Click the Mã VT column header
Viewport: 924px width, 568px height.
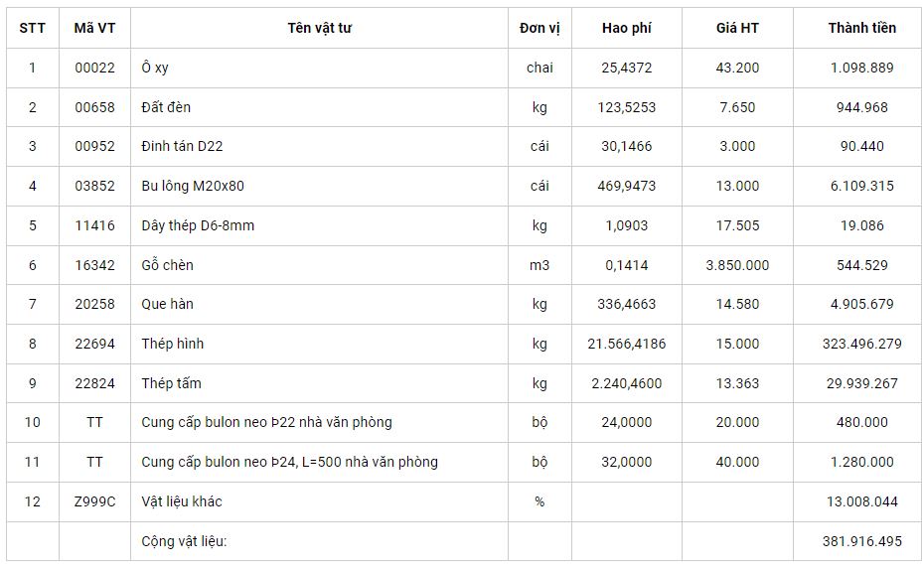tap(94, 28)
